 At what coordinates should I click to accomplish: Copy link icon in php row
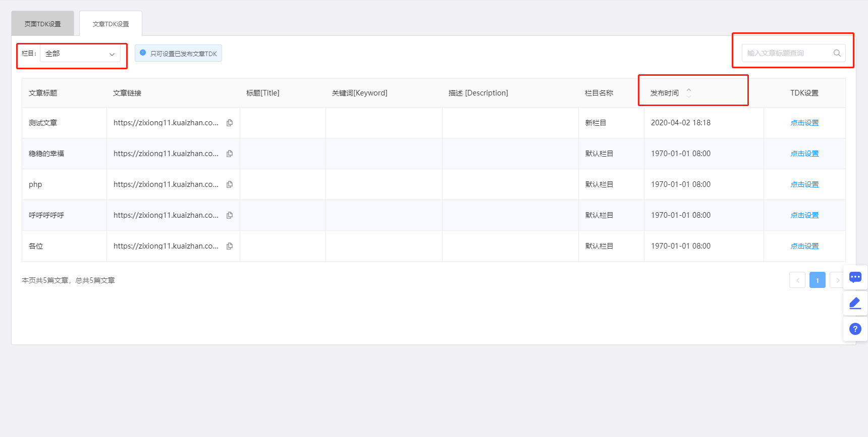pyautogui.click(x=230, y=184)
